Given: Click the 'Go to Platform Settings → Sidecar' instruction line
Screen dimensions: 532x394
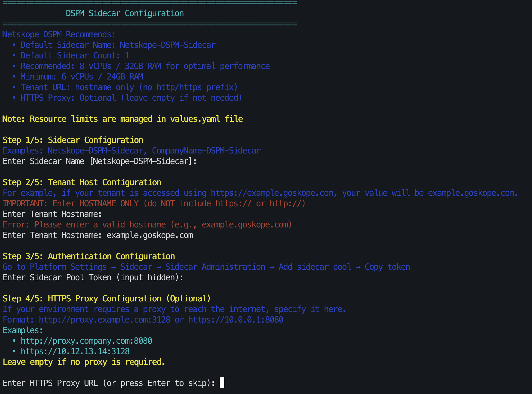Looking at the screenshot, I should tap(206, 267).
